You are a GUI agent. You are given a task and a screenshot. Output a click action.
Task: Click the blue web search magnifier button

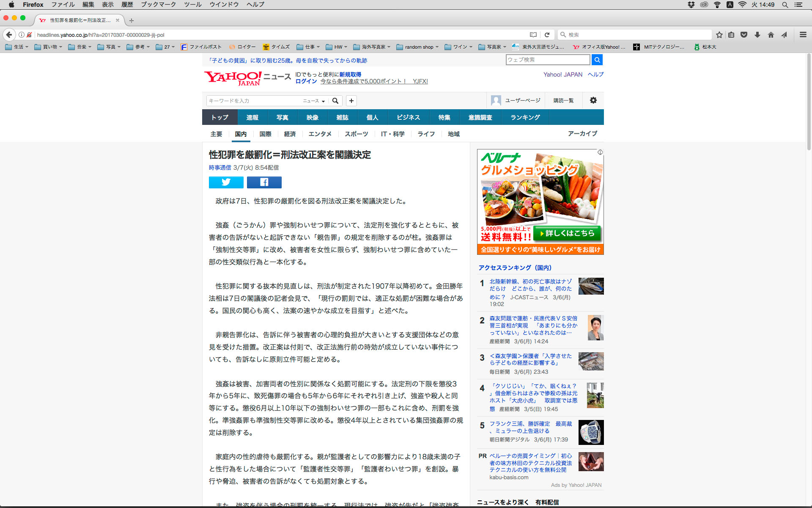(597, 60)
